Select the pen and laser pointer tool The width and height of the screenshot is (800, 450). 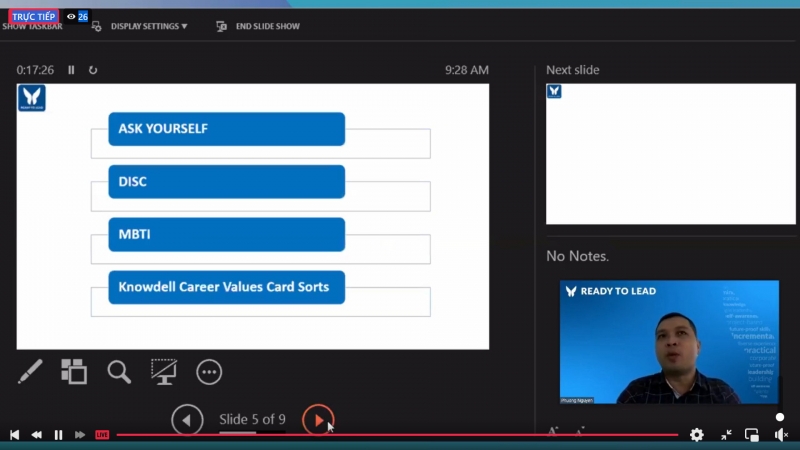[30, 372]
